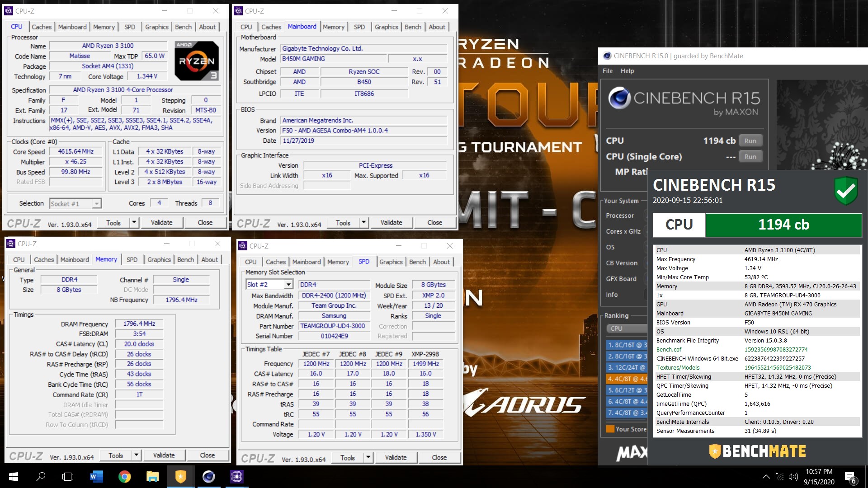Click Validate in Mainboard window
Screen dimensions: 868x488
point(391,222)
